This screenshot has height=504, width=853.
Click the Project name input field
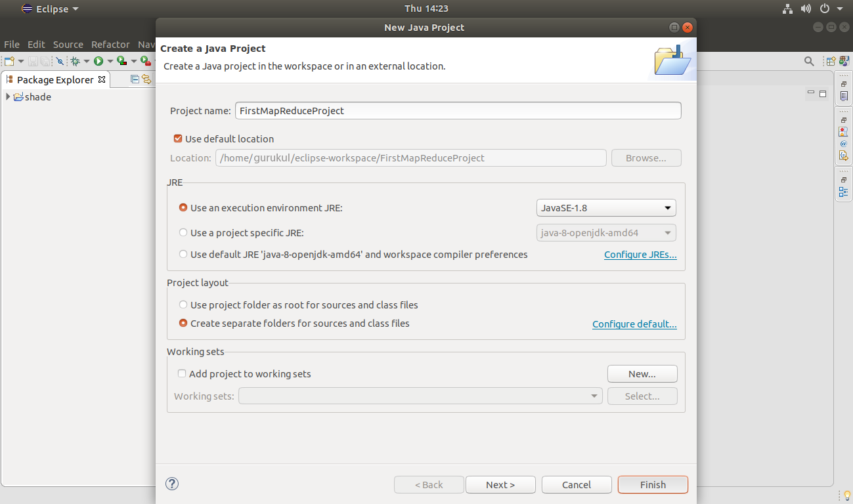point(458,110)
